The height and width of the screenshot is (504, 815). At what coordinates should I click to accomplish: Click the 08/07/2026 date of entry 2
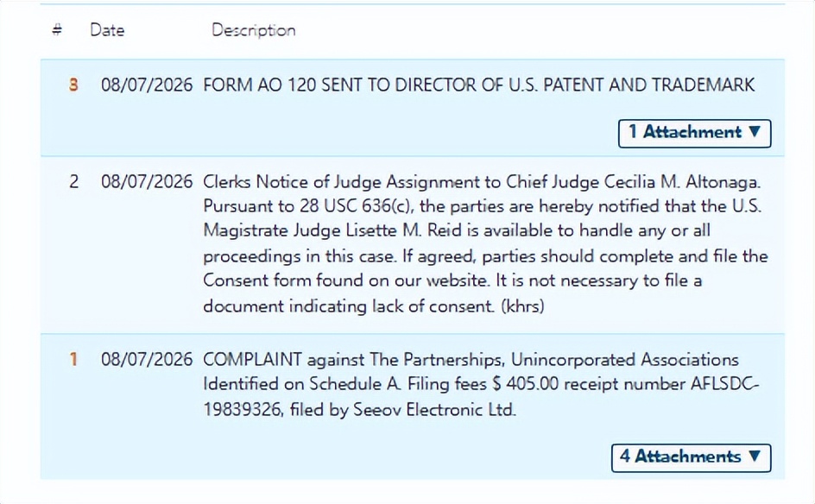click(x=147, y=181)
